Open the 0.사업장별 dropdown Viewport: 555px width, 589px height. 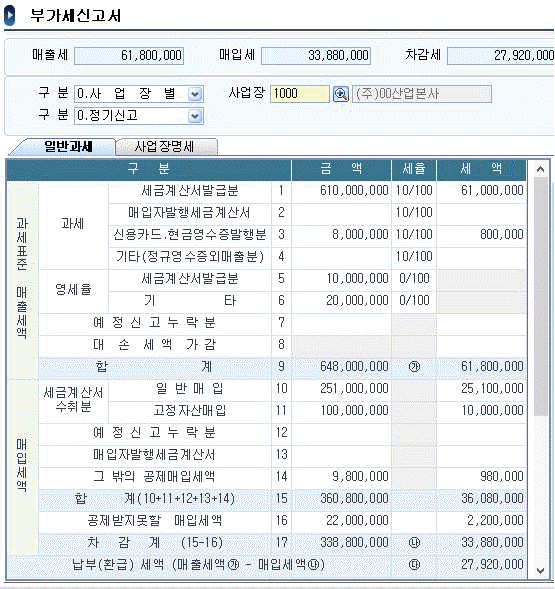tap(195, 94)
